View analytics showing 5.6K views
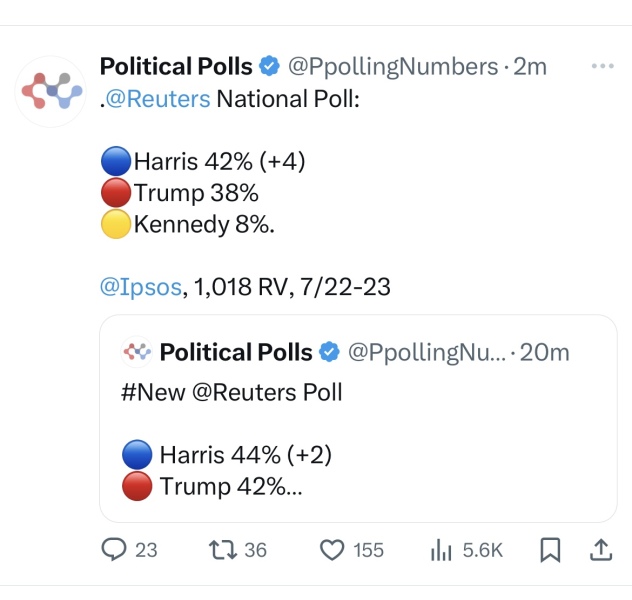This screenshot has width=632, height=600. click(441, 549)
